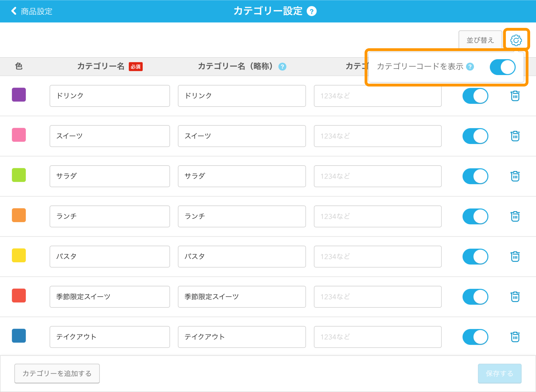The height and width of the screenshot is (392, 536).
Task: Click the 並び替え sort button
Action: [480, 40]
